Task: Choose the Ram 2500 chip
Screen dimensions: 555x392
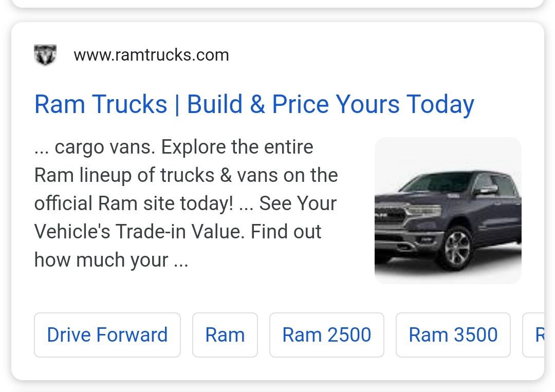Action: pos(326,335)
